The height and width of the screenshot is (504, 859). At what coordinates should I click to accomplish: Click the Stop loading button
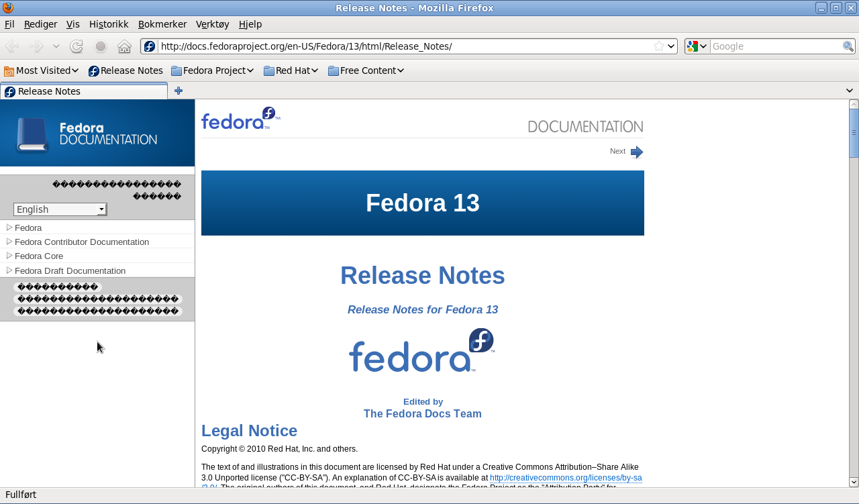point(101,46)
